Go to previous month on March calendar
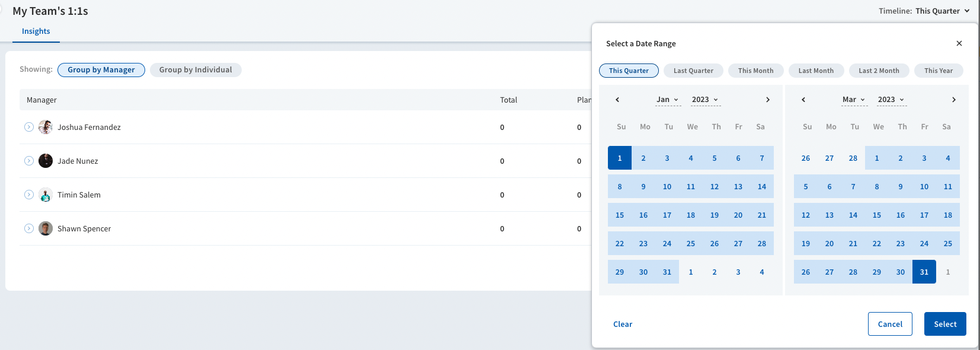The height and width of the screenshot is (350, 980). (x=803, y=100)
